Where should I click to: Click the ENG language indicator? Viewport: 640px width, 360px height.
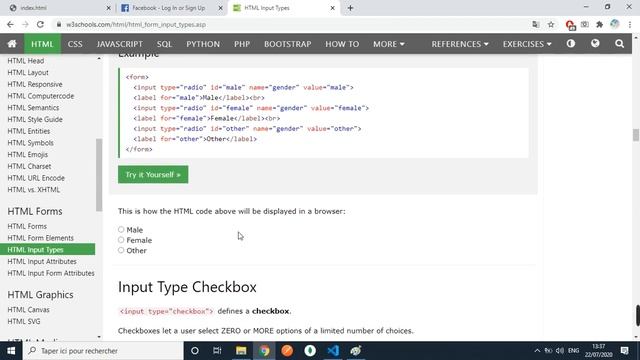pos(573,351)
